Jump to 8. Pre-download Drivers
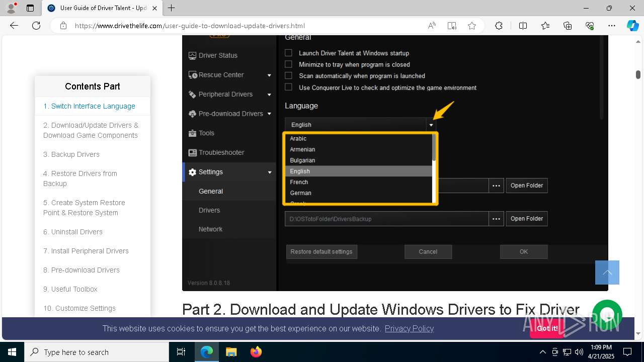Screen dimensions: 644x362 pyautogui.click(x=82, y=270)
